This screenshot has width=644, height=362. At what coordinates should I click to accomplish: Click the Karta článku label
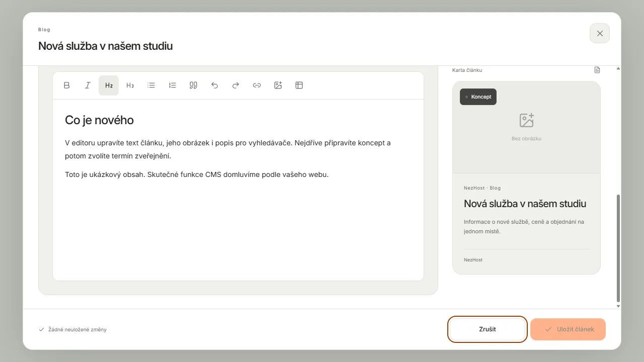467,70
